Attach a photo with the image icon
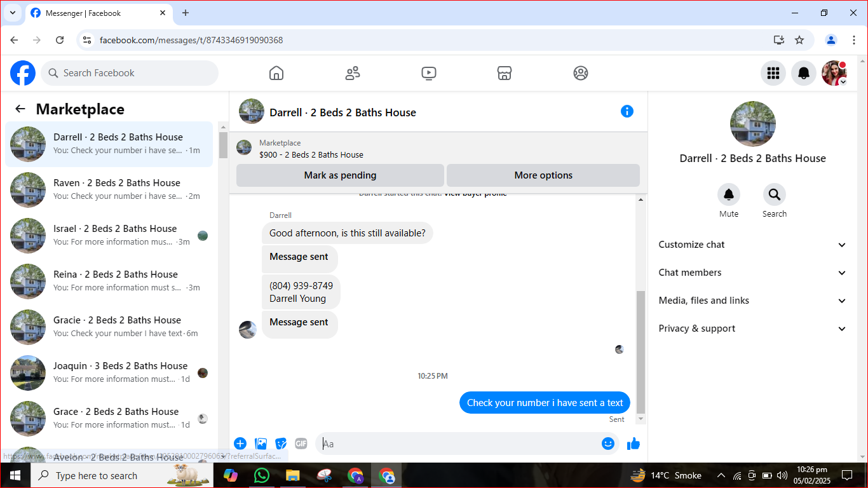The width and height of the screenshot is (868, 488). 261,444
